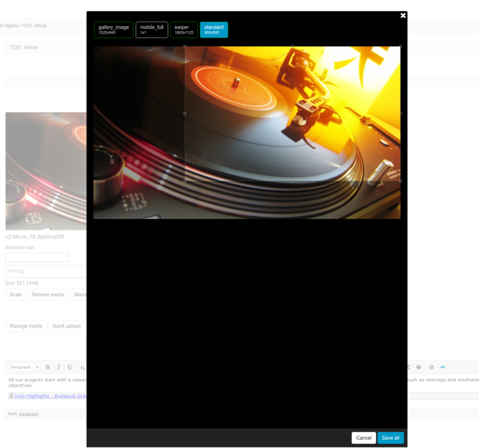Switch to mobile_full 1x1 crop variation

(151, 30)
